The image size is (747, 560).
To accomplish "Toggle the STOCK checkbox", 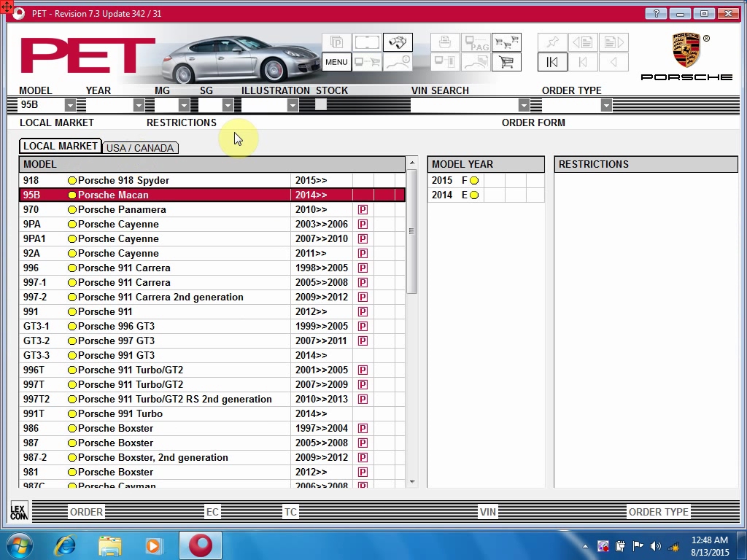I will [321, 105].
